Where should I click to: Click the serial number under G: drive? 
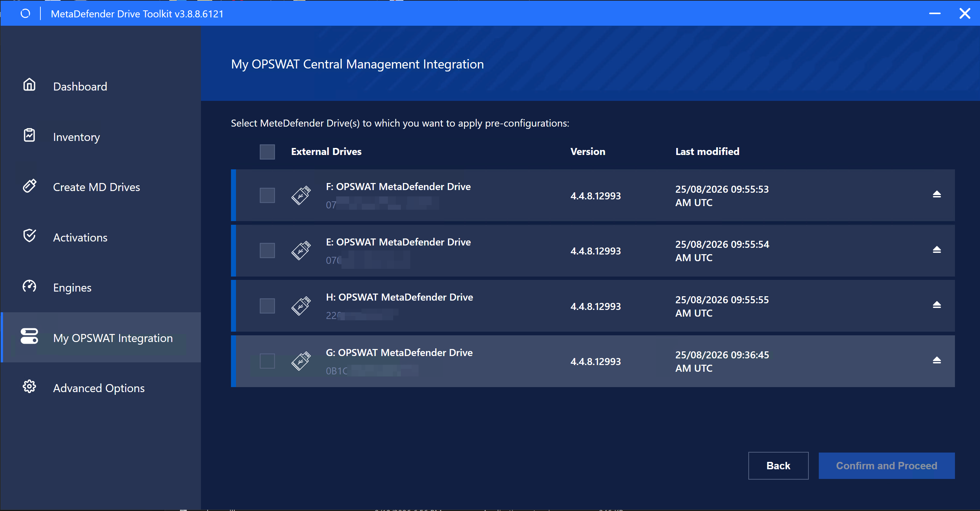click(x=372, y=370)
